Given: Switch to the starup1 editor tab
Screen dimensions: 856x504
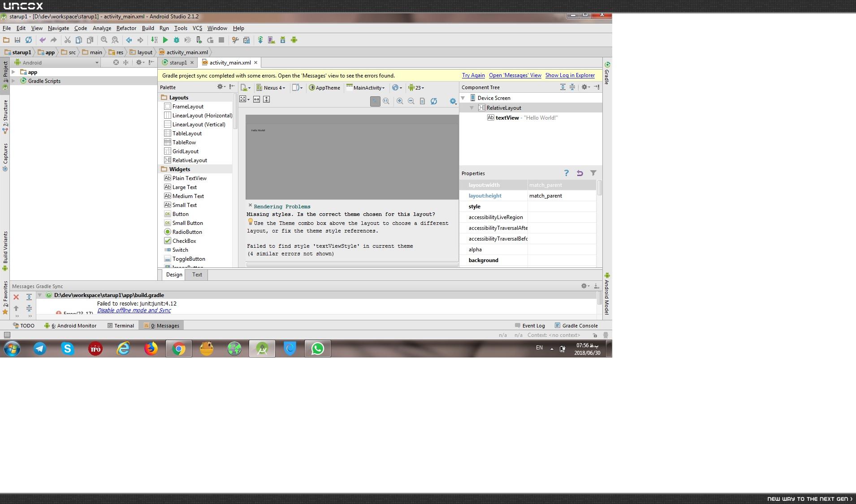Looking at the screenshot, I should [178, 63].
